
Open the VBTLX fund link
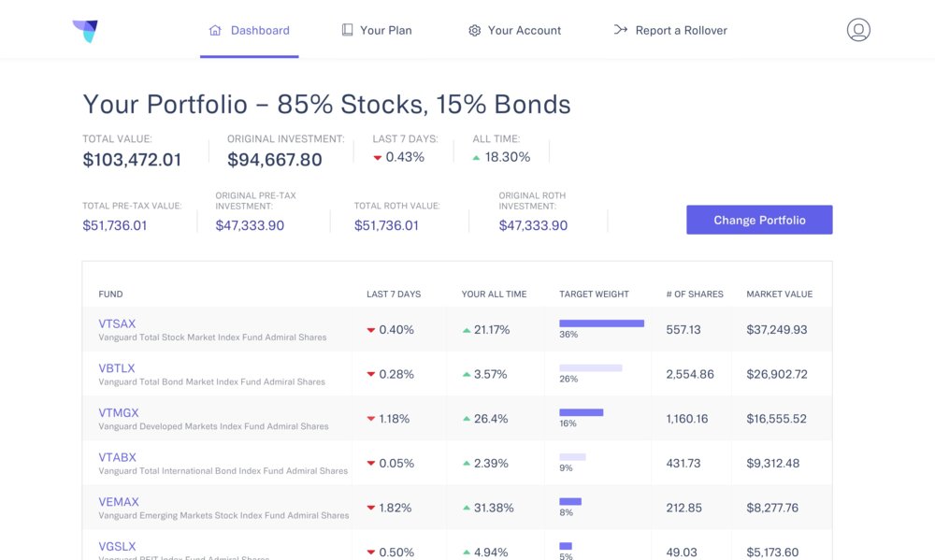117,368
